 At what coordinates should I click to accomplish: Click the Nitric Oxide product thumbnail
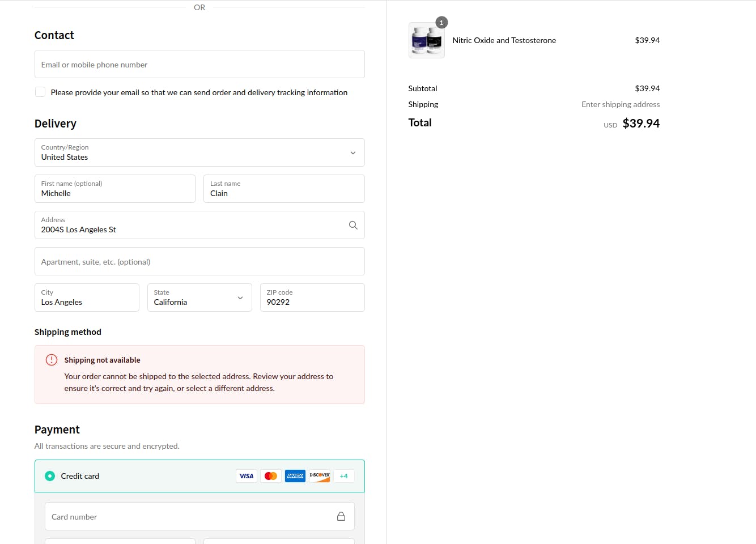tap(426, 40)
